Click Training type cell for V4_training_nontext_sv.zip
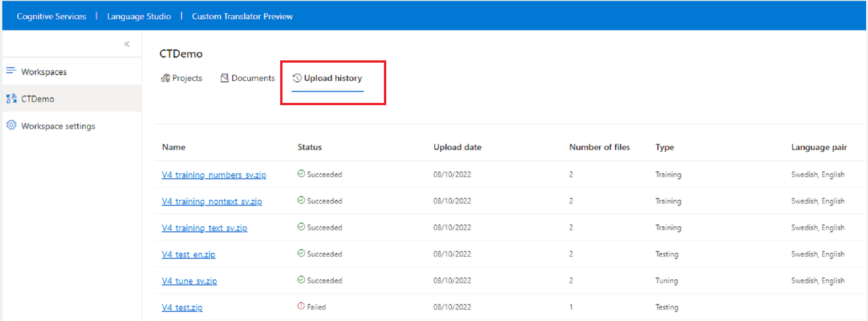The width and height of the screenshot is (868, 321). (x=668, y=201)
